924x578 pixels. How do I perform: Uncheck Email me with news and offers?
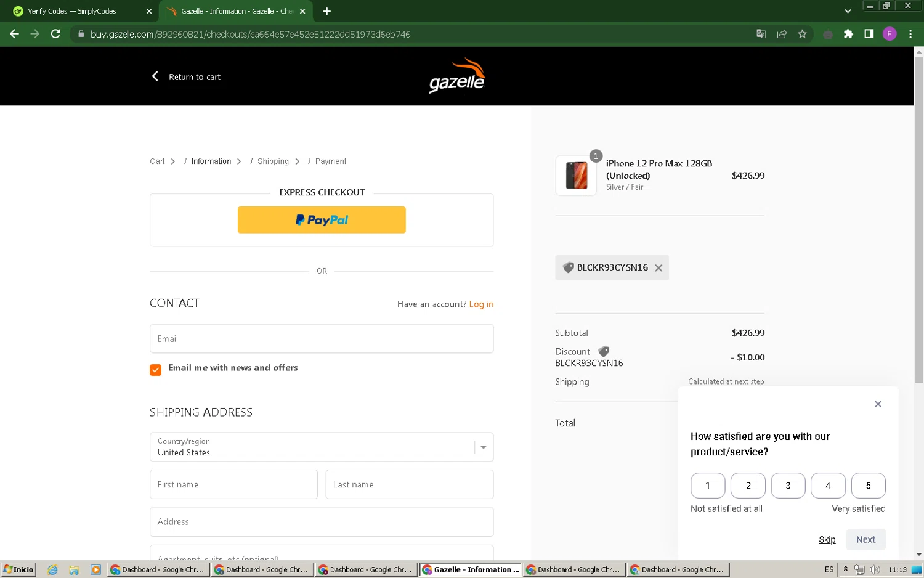pyautogui.click(x=155, y=370)
